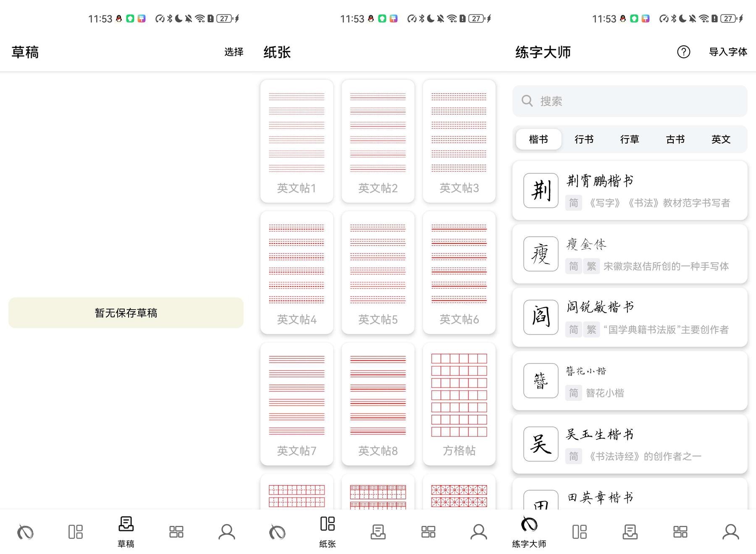Open grid widgets icon in 练字大师 screen

[680, 532]
